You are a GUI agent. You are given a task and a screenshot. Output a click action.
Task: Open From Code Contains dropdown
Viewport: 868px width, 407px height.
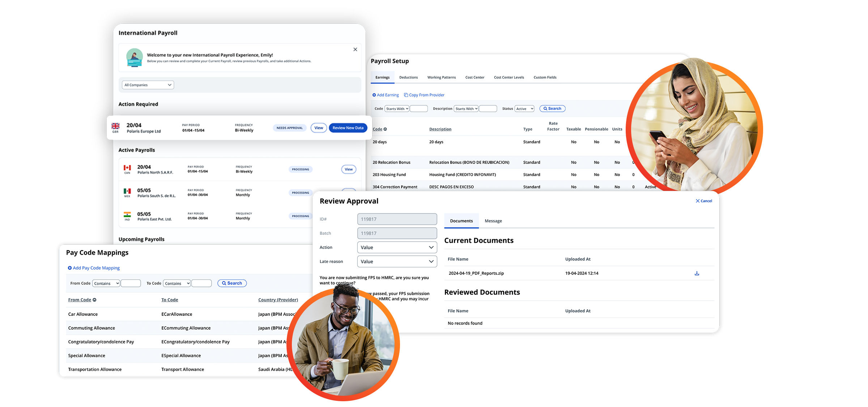click(106, 284)
